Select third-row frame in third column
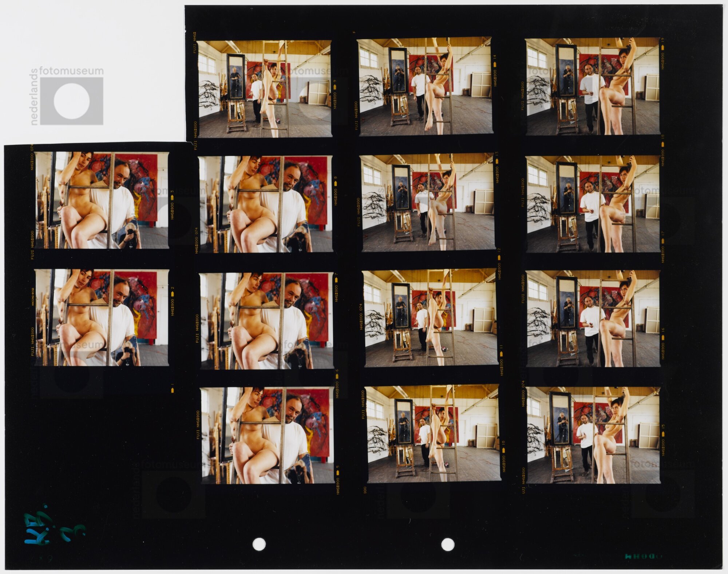 (x=431, y=318)
